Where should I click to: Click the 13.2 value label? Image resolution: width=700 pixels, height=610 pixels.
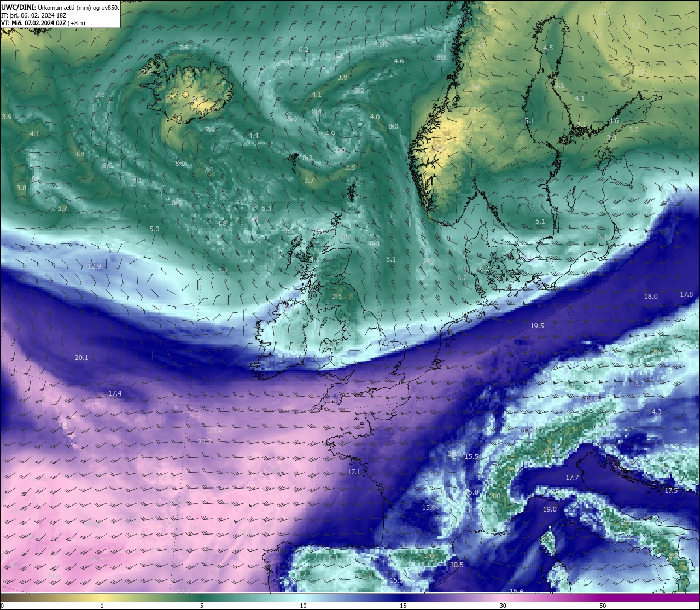click(x=638, y=384)
